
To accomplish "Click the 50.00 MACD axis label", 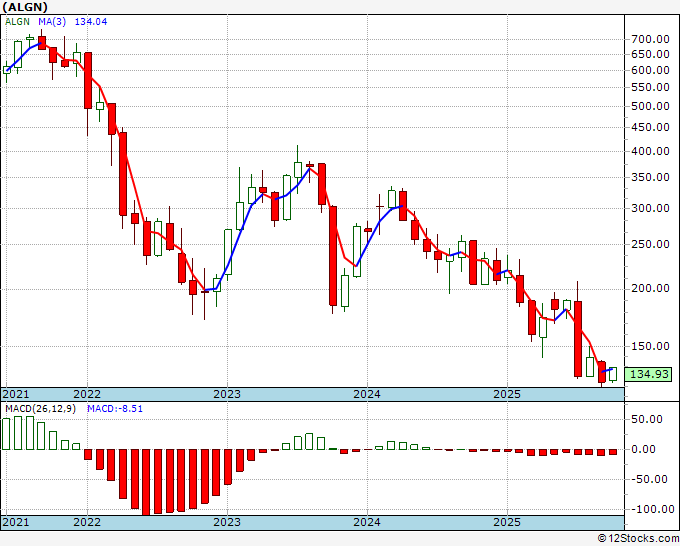I will click(x=646, y=419).
